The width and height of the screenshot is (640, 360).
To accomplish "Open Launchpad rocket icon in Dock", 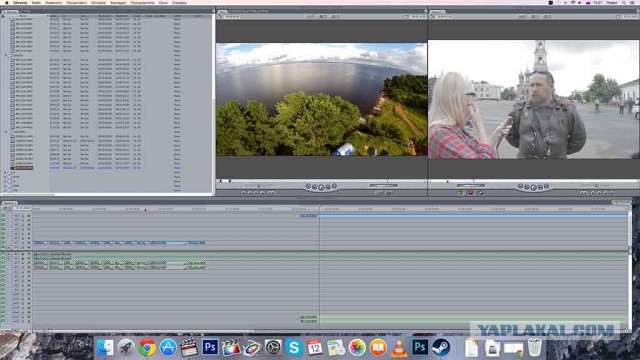I will coord(126,348).
